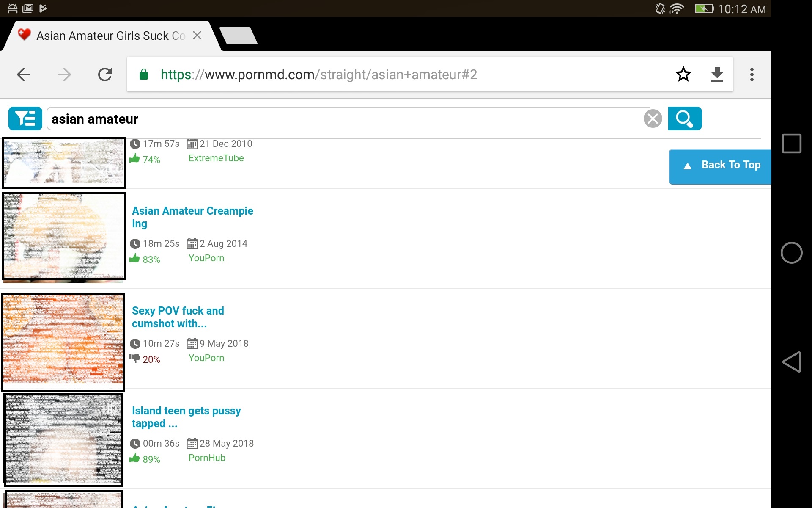
Task: Tap the browser forward arrow
Action: coord(64,75)
